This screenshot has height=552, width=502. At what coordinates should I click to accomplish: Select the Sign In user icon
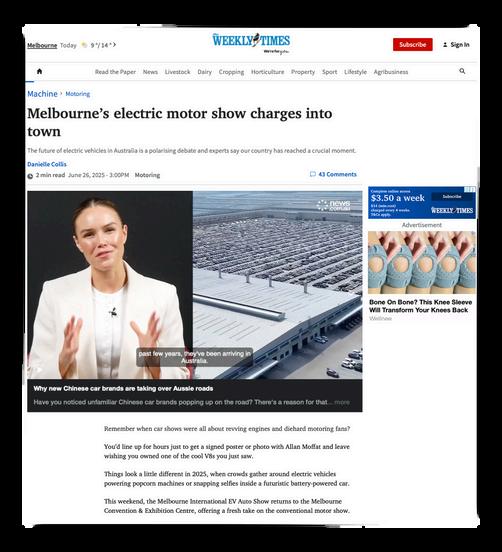tap(445, 45)
